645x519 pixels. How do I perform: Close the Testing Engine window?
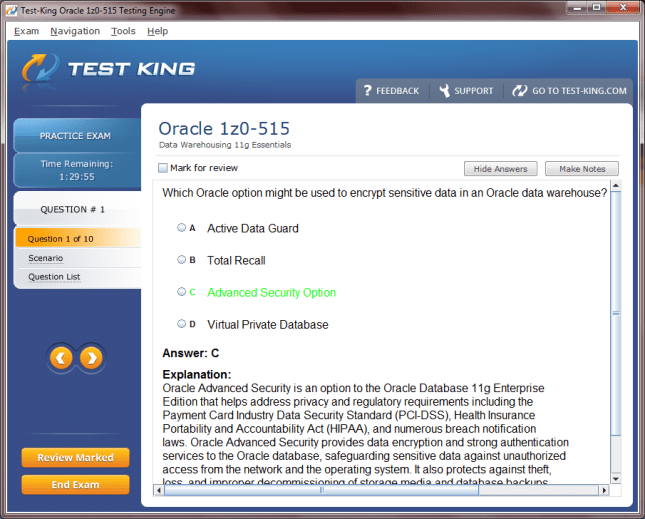(x=623, y=7)
